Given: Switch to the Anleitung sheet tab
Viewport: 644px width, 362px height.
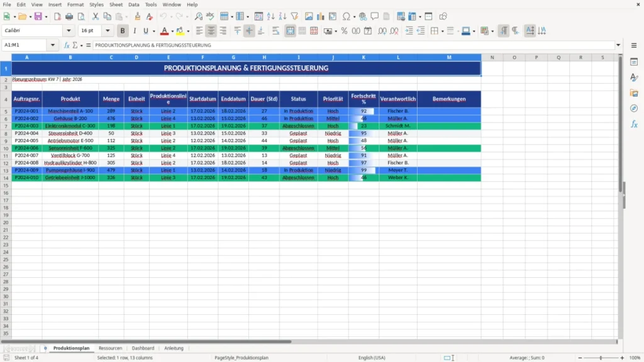Looking at the screenshot, I should (174, 348).
